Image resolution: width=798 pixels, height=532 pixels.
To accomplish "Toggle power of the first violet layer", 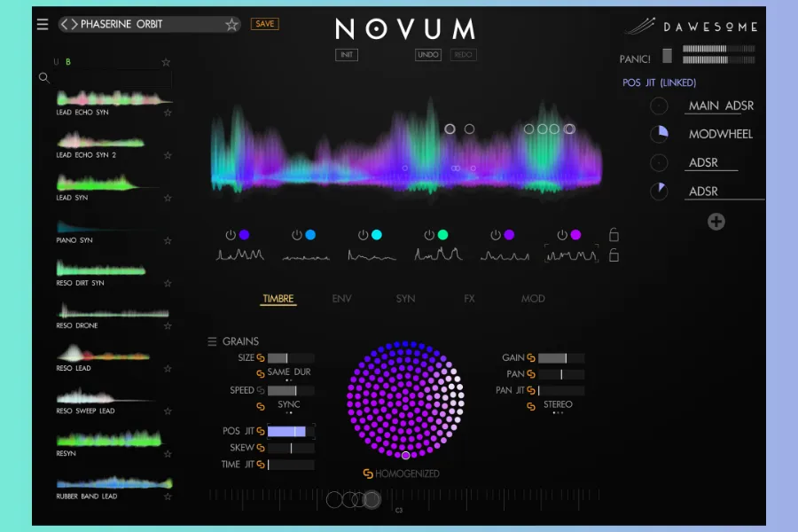I will (231, 235).
